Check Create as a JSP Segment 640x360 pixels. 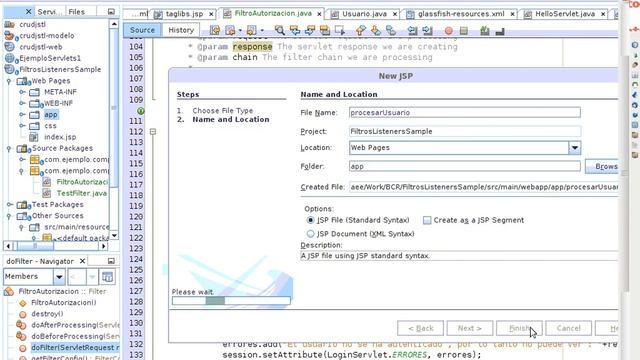click(427, 220)
